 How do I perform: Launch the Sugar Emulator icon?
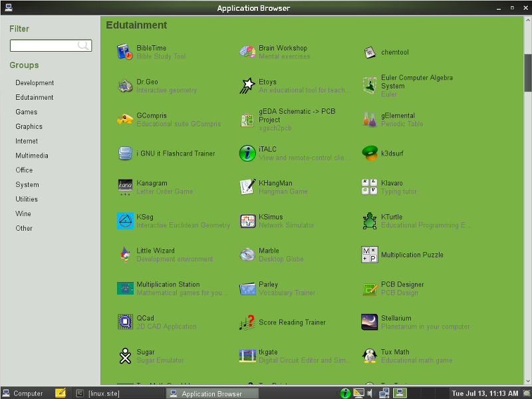tap(125, 356)
